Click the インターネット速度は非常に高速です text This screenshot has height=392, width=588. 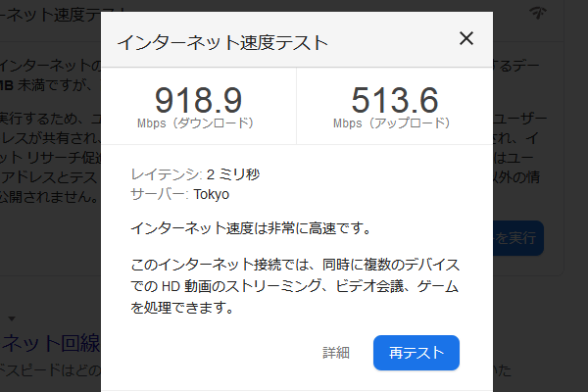pyautogui.click(x=251, y=228)
